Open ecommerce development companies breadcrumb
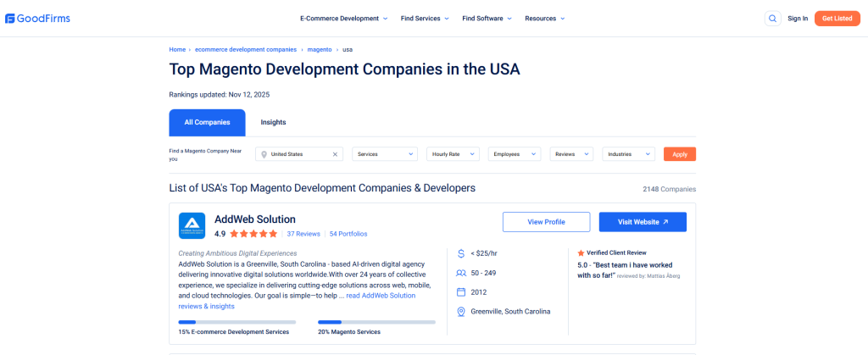This screenshot has height=355, width=868. tap(246, 49)
